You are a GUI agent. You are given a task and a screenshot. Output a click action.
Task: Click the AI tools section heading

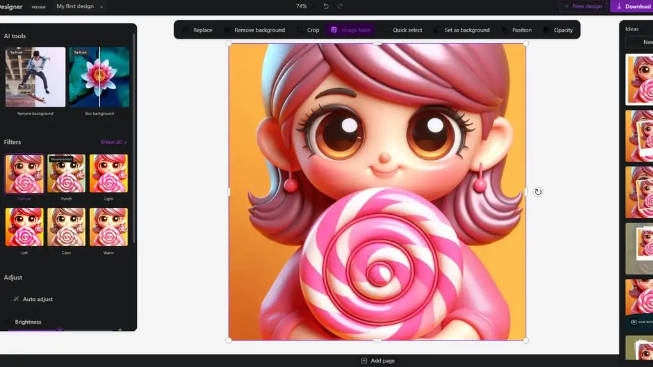[15, 36]
